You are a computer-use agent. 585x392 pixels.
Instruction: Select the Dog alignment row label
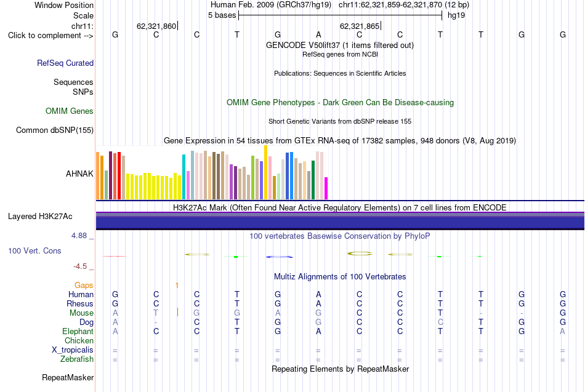(86, 322)
